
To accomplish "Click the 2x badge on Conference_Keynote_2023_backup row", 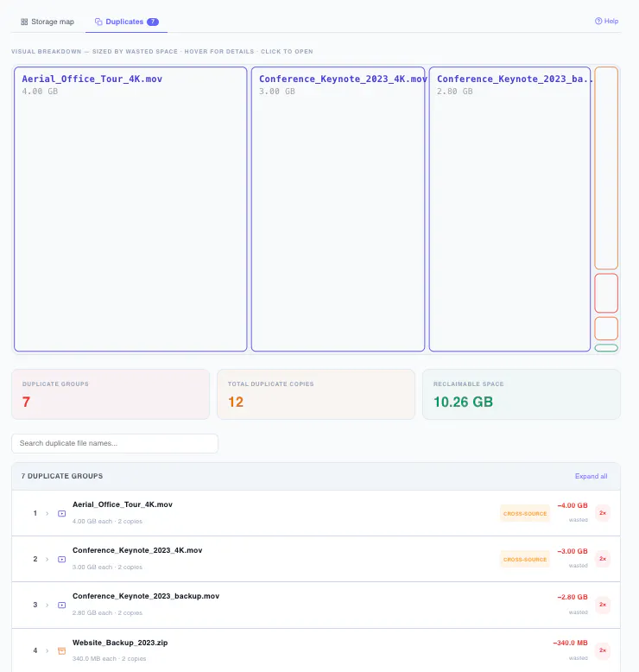I will (x=603, y=605).
